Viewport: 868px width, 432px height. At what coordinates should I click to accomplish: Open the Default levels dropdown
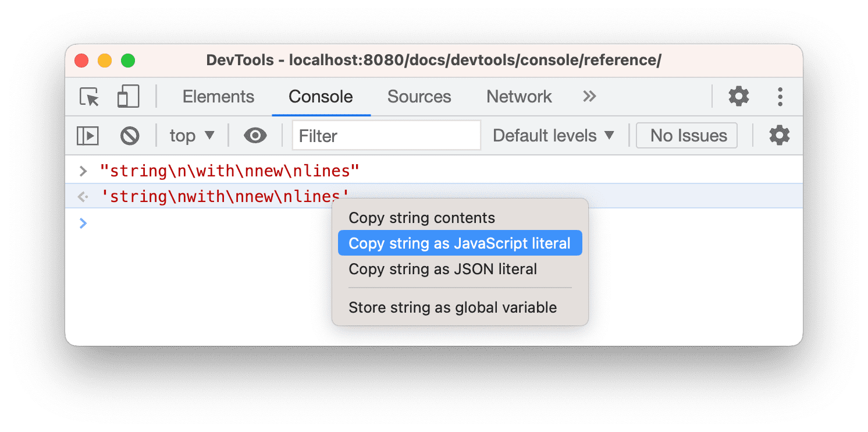click(x=552, y=135)
